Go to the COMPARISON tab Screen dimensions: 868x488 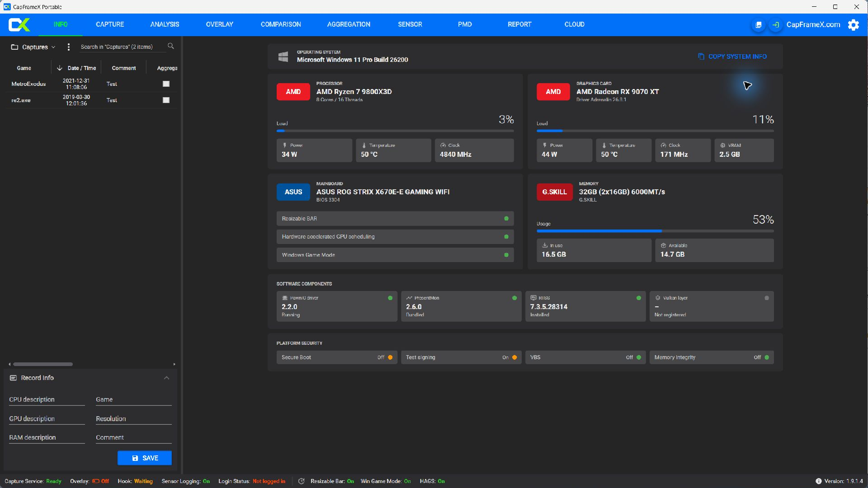coord(281,24)
